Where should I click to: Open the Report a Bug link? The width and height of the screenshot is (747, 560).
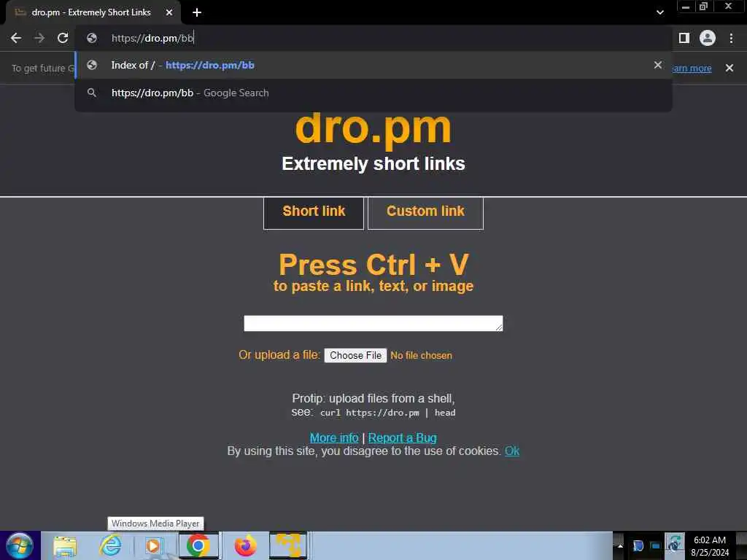click(x=402, y=437)
